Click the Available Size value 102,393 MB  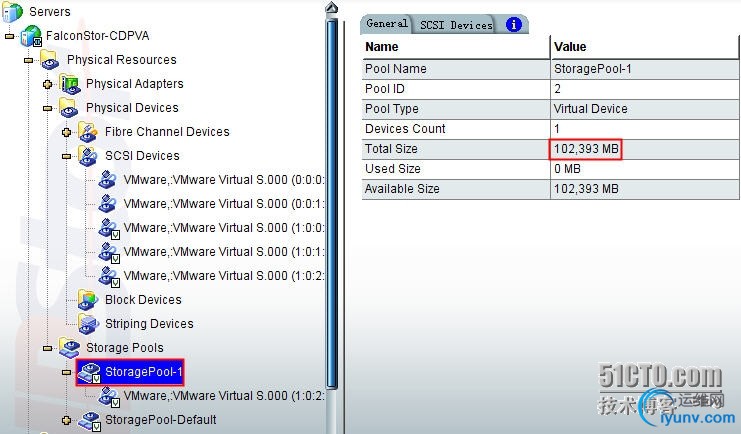pyautogui.click(x=586, y=189)
